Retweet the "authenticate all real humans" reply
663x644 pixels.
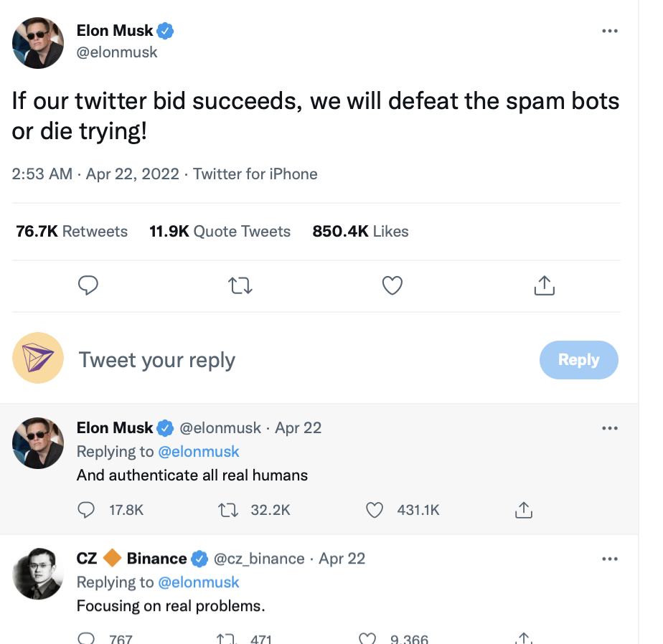click(227, 510)
